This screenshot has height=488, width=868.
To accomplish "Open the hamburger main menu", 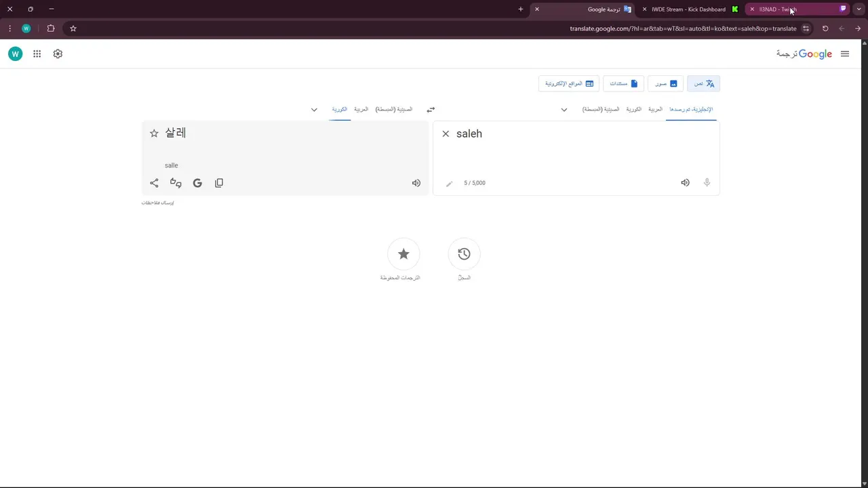I will click(x=845, y=54).
